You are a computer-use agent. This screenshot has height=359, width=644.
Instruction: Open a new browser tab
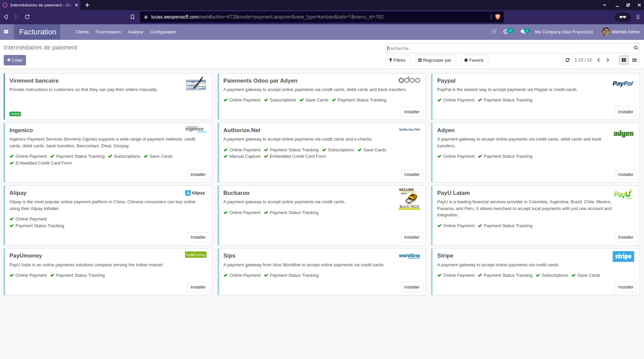pyautogui.click(x=87, y=5)
